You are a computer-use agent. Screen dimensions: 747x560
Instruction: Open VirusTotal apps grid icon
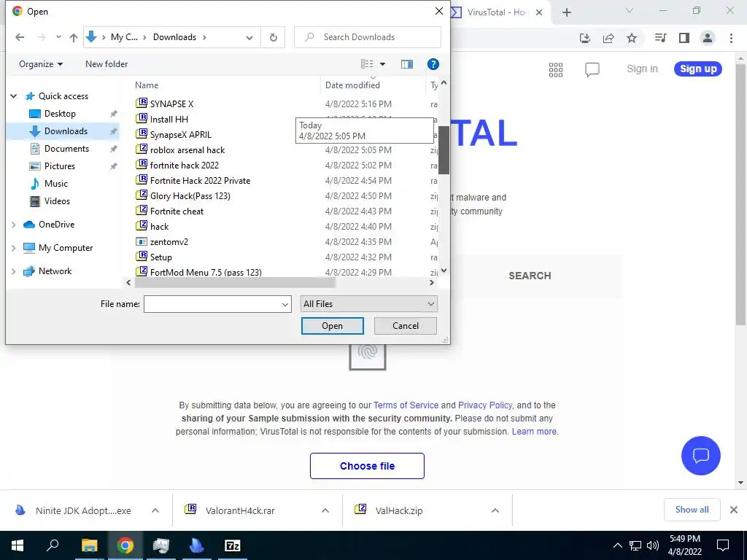pyautogui.click(x=555, y=69)
